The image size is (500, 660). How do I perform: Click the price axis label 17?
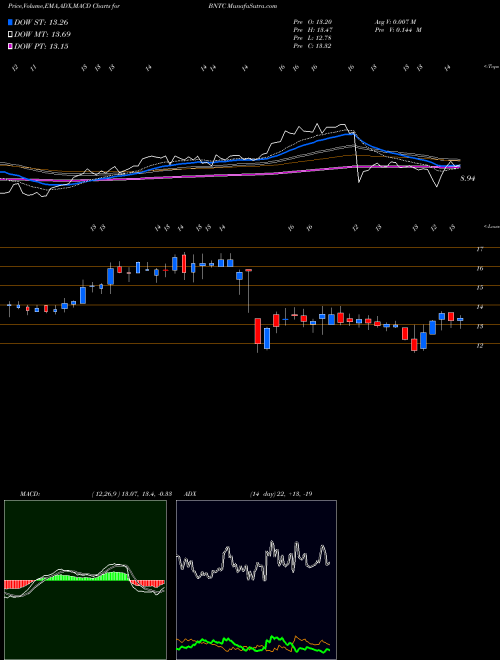pyautogui.click(x=479, y=249)
